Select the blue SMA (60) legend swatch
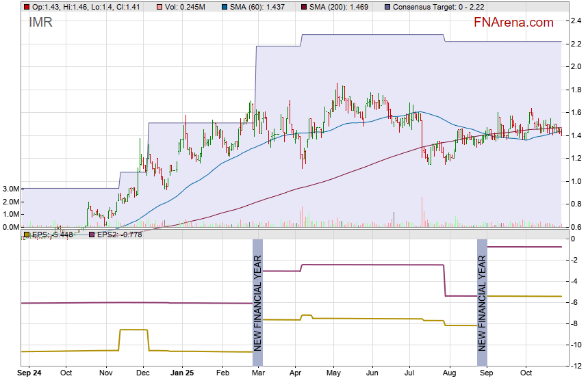The height and width of the screenshot is (387, 588). (226, 6)
